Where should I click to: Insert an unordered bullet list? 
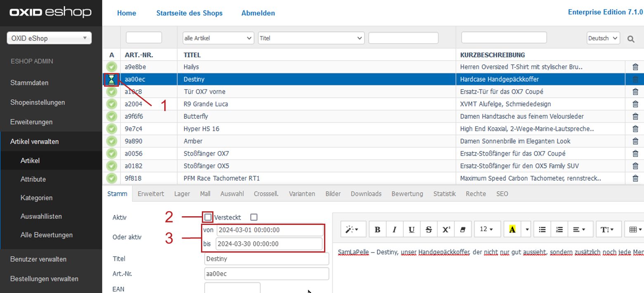542,229
